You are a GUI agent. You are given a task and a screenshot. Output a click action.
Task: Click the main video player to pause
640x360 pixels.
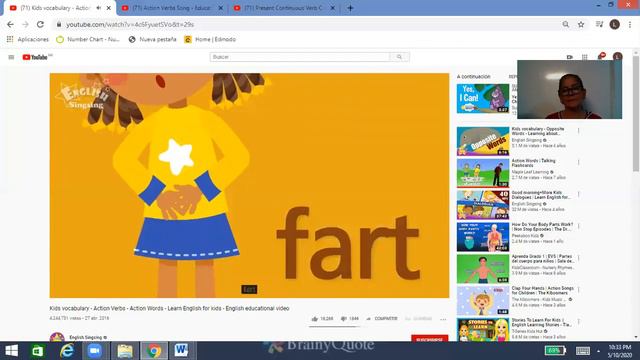pyautogui.click(x=249, y=186)
